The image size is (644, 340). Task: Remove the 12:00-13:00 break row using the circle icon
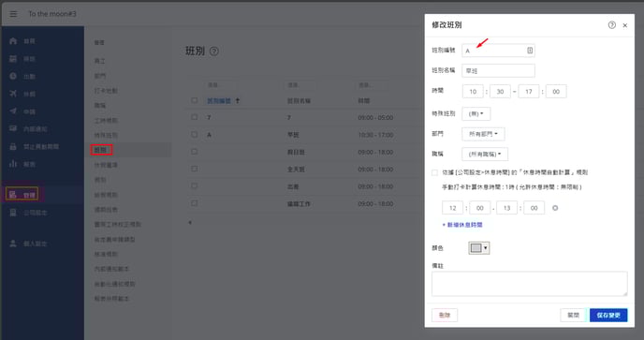click(555, 208)
